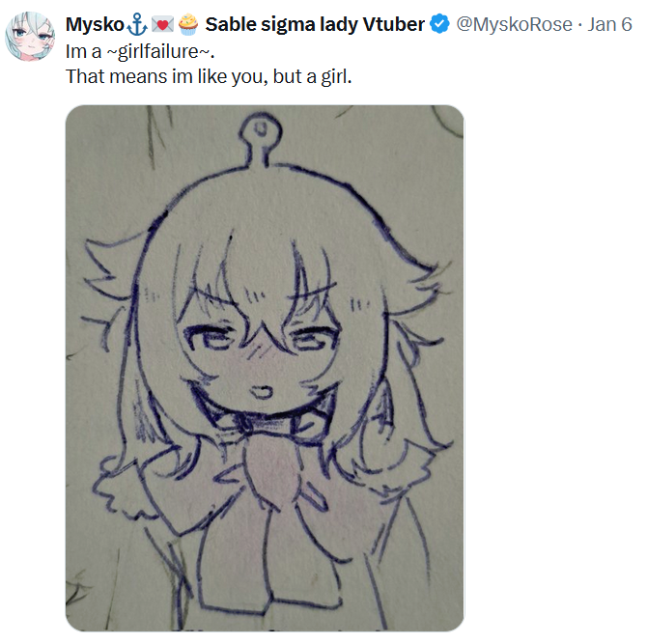Image resolution: width=647 pixels, height=644 pixels.
Task: Click the blue verified checkmark badge
Action: point(439,24)
